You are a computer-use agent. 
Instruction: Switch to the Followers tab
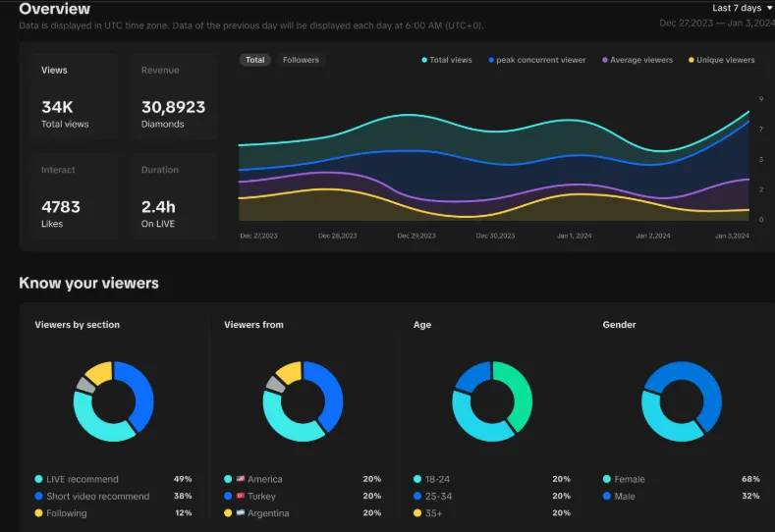tap(301, 60)
